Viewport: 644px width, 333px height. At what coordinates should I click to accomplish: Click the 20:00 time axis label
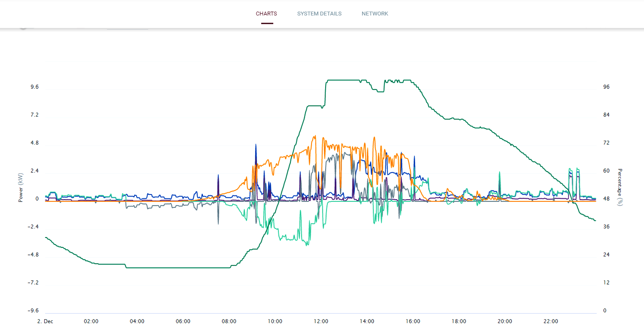click(x=504, y=321)
